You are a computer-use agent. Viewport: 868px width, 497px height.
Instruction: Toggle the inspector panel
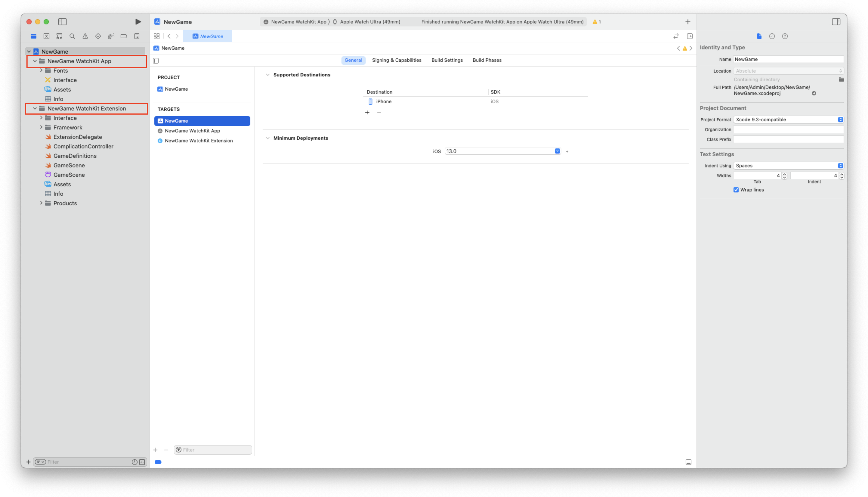coord(836,22)
